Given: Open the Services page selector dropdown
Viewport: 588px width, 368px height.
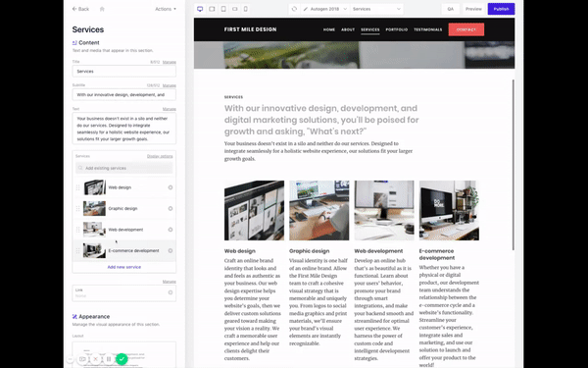Looking at the screenshot, I should click(x=377, y=9).
